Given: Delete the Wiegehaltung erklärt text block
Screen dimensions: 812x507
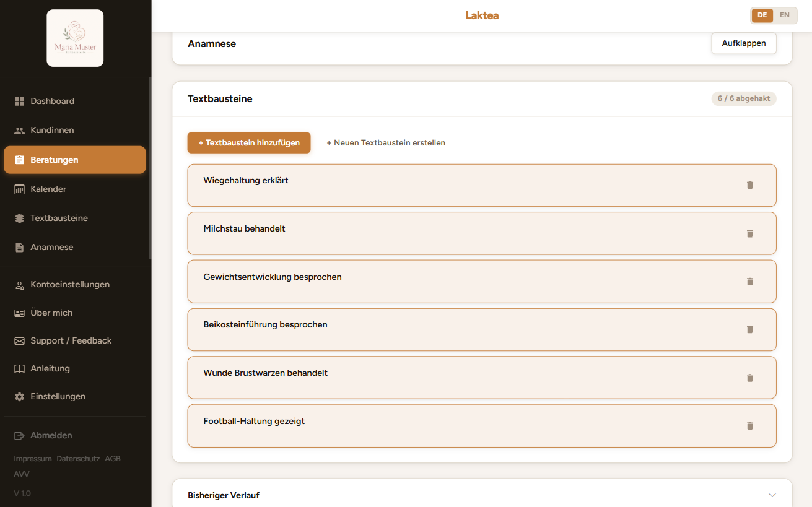Looking at the screenshot, I should point(749,185).
